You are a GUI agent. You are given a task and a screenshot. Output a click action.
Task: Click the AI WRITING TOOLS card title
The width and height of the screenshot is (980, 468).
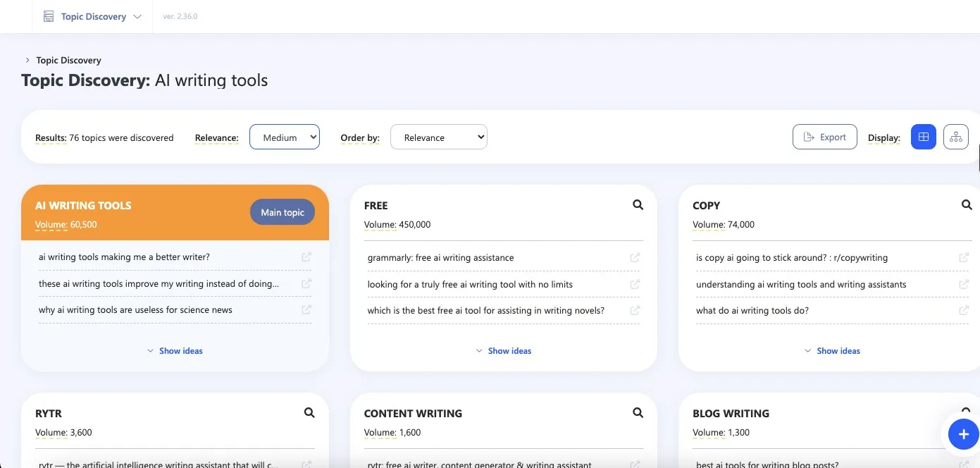coord(83,206)
